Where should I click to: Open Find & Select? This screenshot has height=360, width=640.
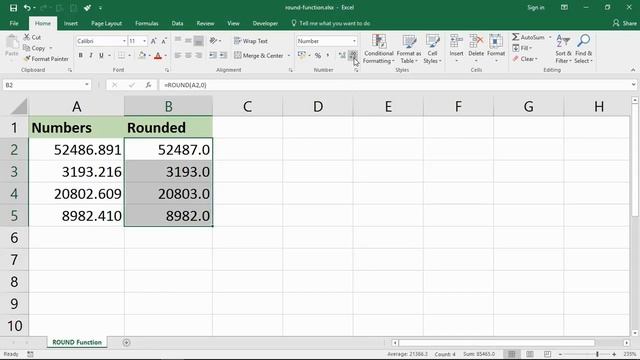tap(584, 49)
